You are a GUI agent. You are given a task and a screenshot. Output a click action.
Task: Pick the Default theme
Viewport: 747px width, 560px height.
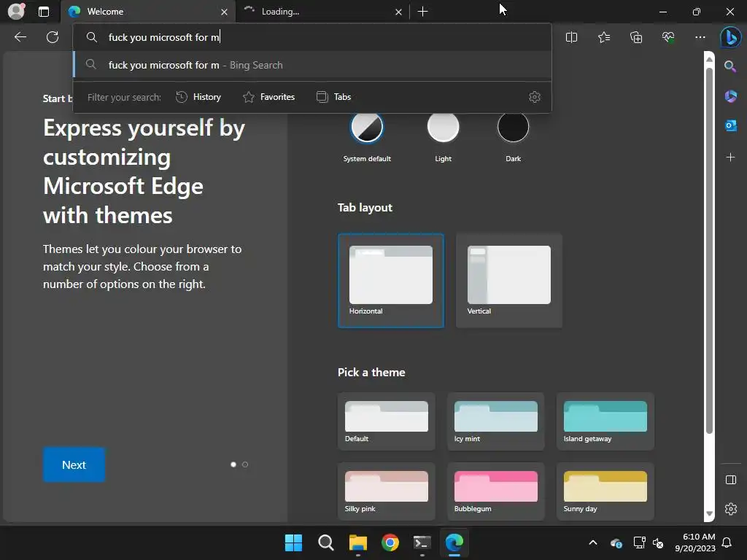(x=387, y=421)
